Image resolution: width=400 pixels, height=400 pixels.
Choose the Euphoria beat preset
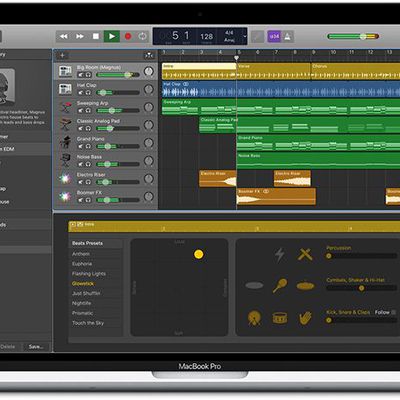tap(82, 264)
